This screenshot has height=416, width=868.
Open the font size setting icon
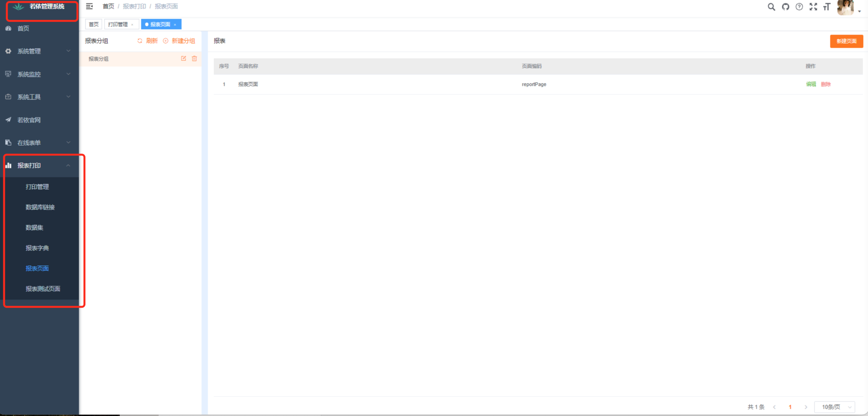click(826, 7)
